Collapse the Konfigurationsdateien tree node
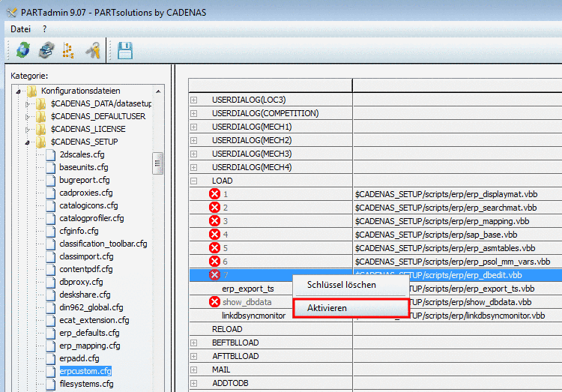Screen dimensions: 562x392 tap(18, 91)
